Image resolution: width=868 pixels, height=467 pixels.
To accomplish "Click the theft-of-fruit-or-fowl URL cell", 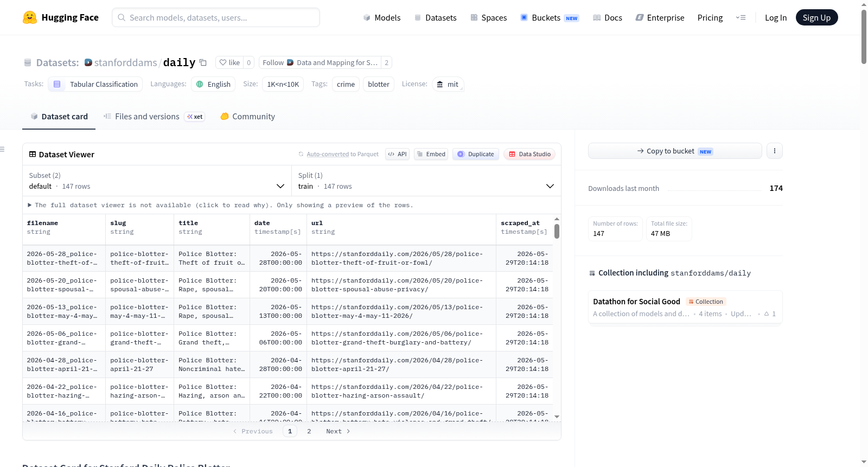I will [x=401, y=258].
